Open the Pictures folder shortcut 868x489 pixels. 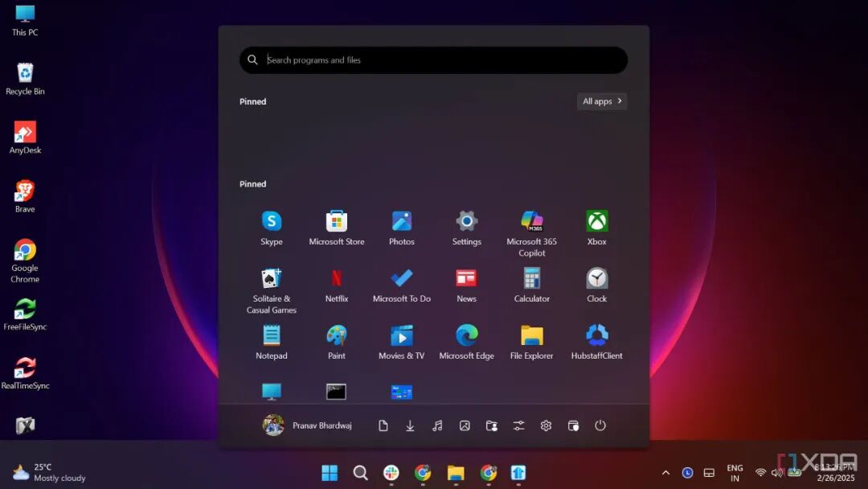pos(465,425)
